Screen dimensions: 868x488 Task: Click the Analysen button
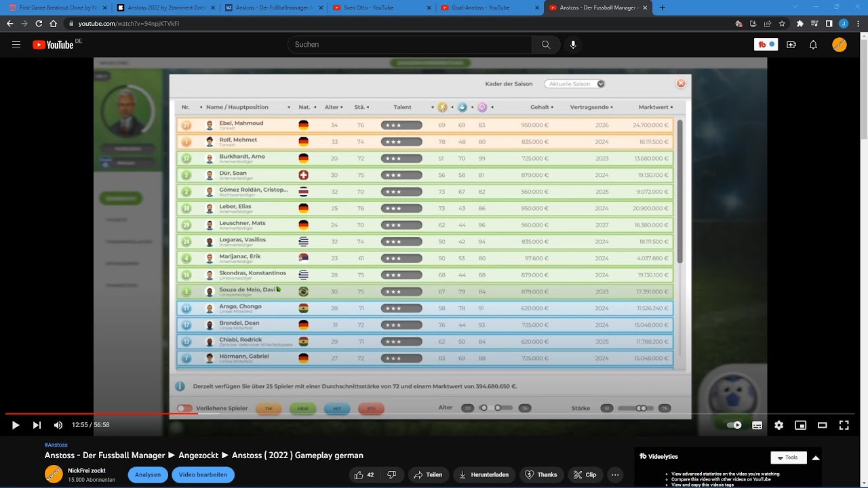(x=148, y=474)
